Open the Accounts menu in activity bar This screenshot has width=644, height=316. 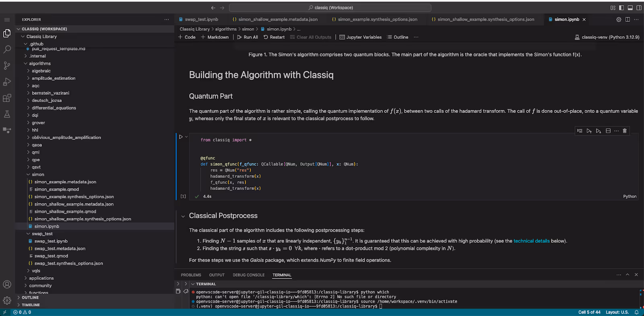[7, 285]
